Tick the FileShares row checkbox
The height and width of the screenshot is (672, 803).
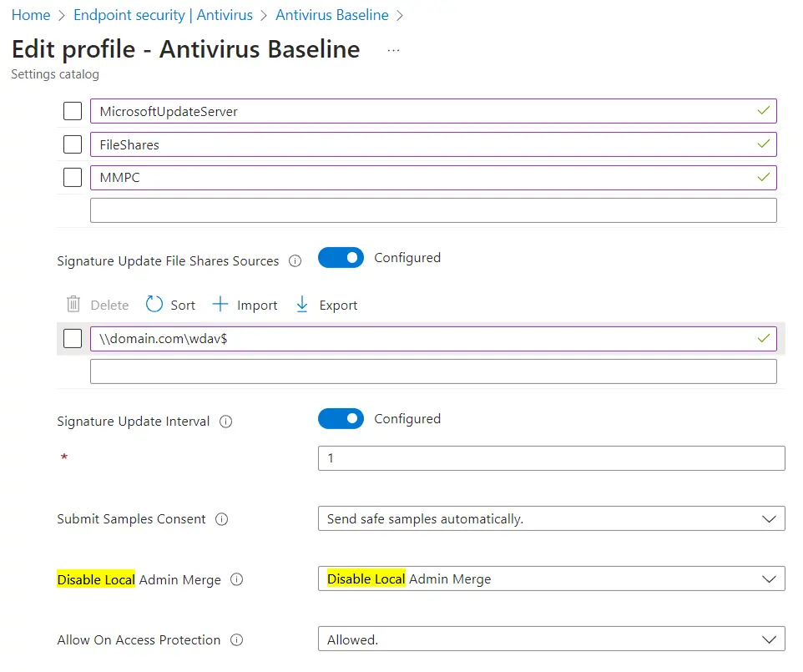point(73,144)
